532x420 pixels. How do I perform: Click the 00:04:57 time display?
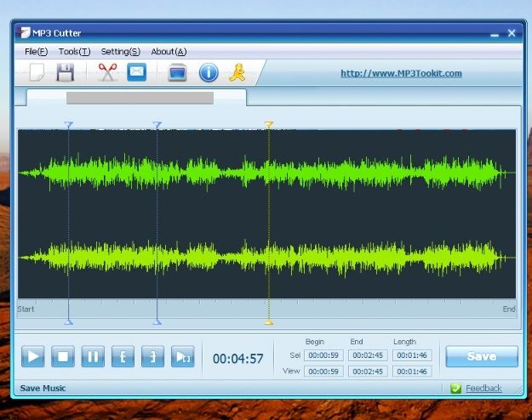[237, 359]
